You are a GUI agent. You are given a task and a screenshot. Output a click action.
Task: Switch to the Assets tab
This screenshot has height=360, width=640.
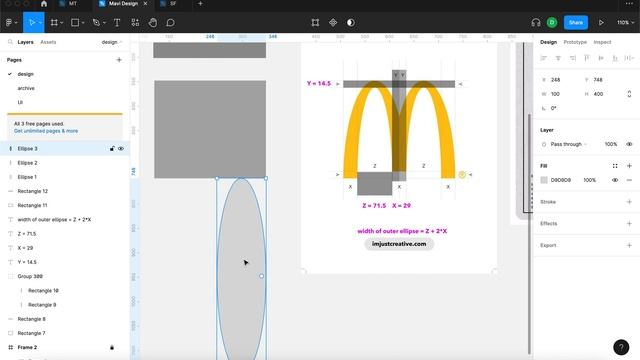tap(48, 42)
